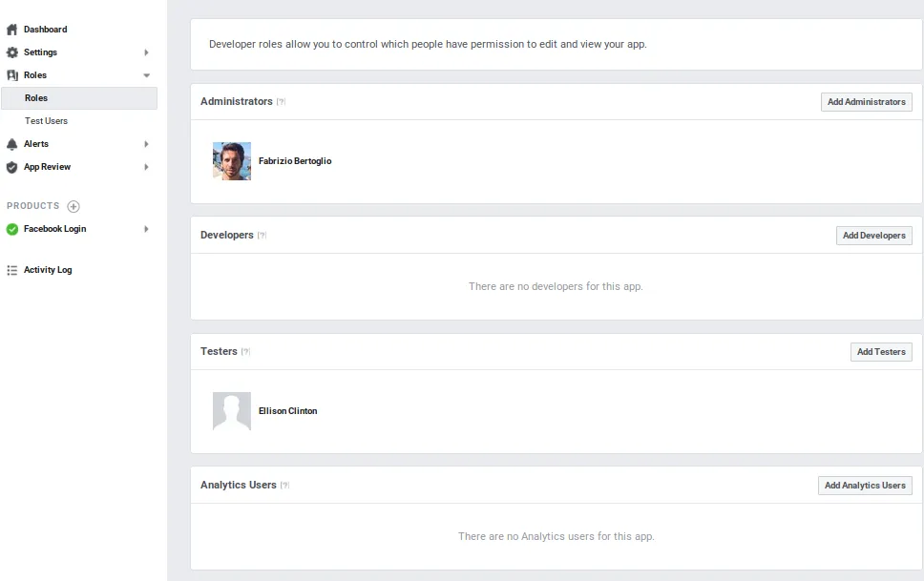Expand the App Review submenu arrow
This screenshot has width=924, height=581.
coord(146,167)
